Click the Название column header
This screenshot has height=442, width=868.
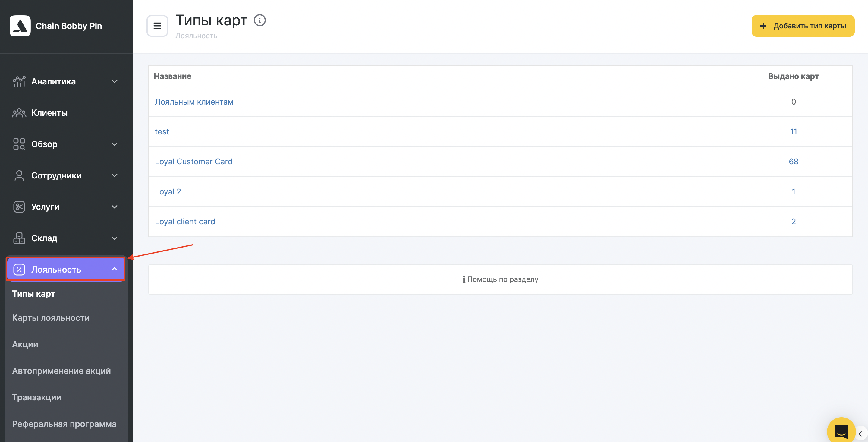(172, 76)
